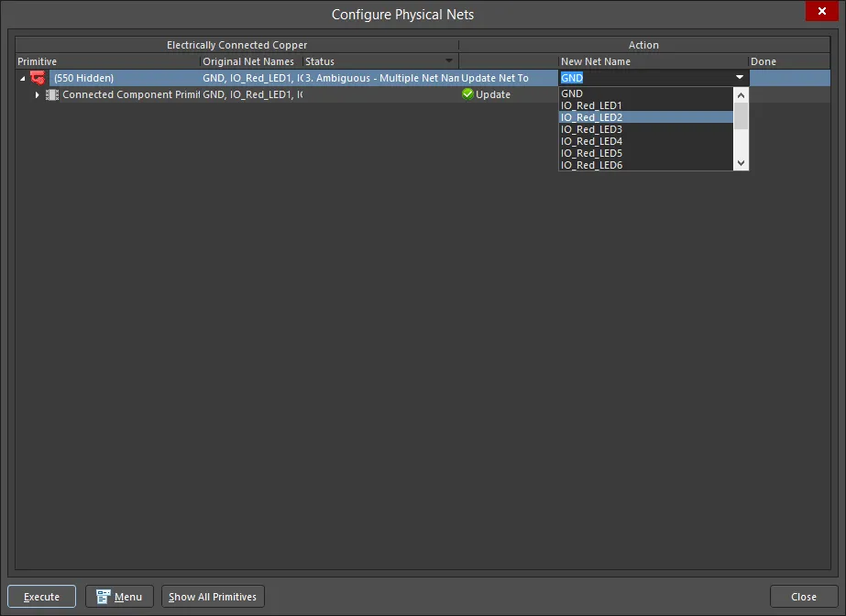Image resolution: width=846 pixels, height=616 pixels.
Task: Click the Show All Primitives button
Action: [213, 597]
